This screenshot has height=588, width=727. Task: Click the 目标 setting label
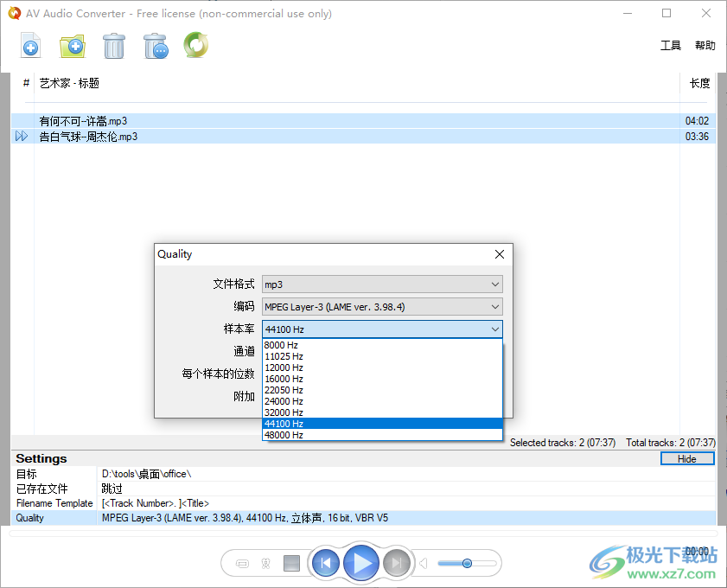27,474
